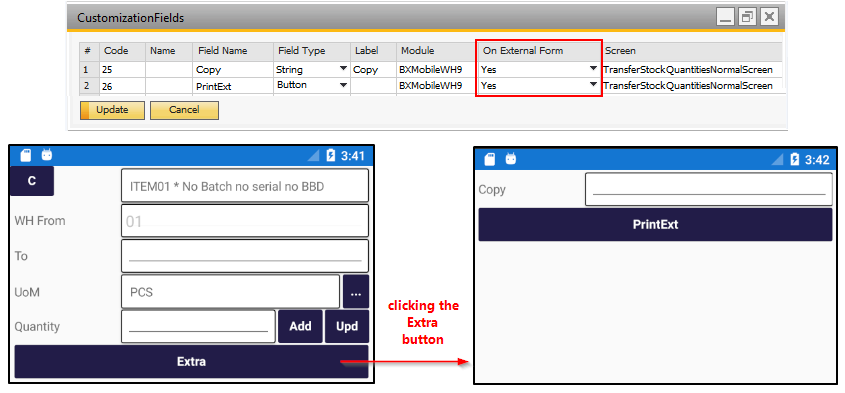Select Code cell 26

[x=122, y=86]
